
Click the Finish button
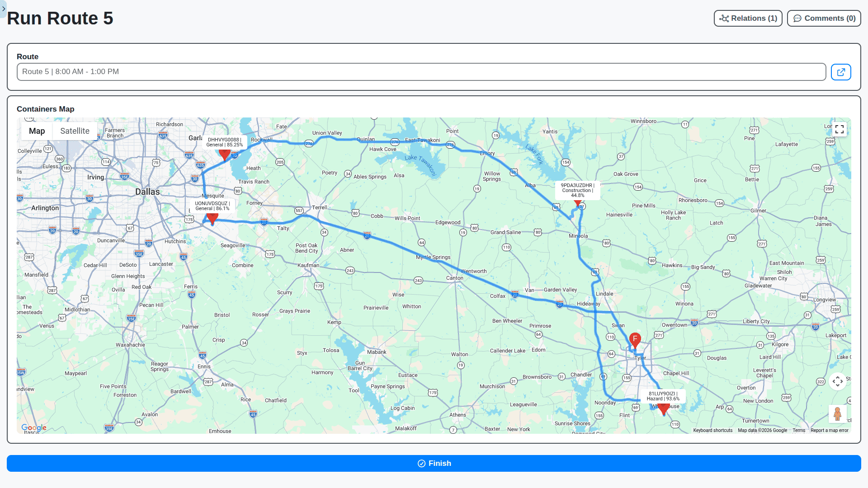coord(434,463)
